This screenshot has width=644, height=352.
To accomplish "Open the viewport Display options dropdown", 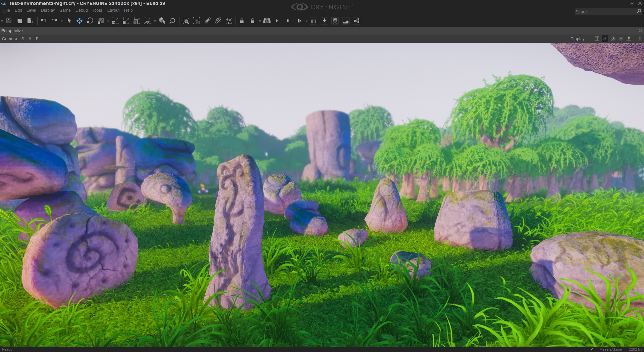I will tap(577, 39).
